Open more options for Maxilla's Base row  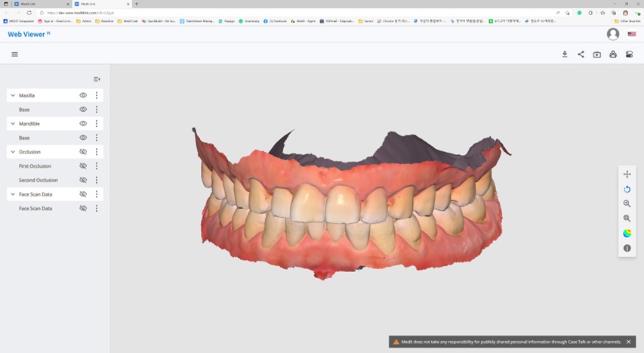(x=97, y=110)
